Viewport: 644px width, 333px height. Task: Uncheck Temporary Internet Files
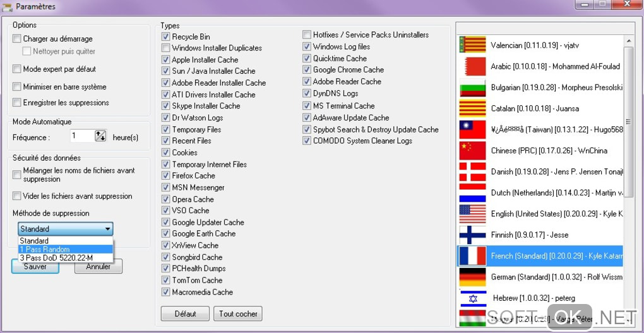pos(165,164)
